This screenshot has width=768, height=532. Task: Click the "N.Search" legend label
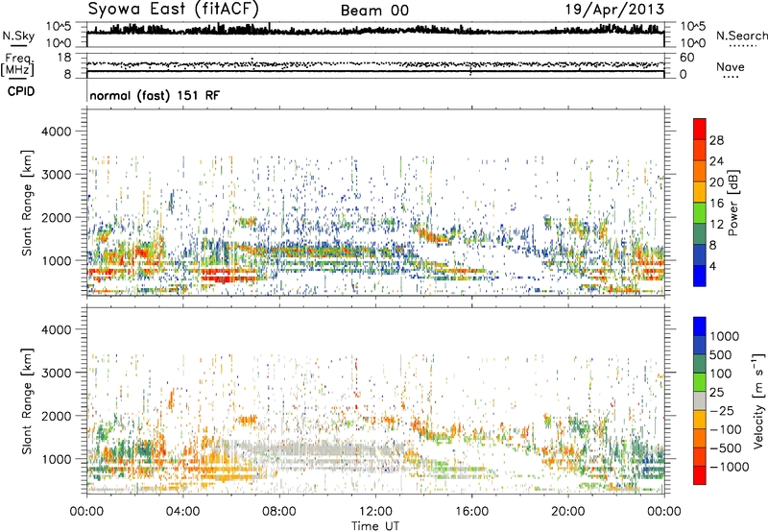(x=741, y=36)
